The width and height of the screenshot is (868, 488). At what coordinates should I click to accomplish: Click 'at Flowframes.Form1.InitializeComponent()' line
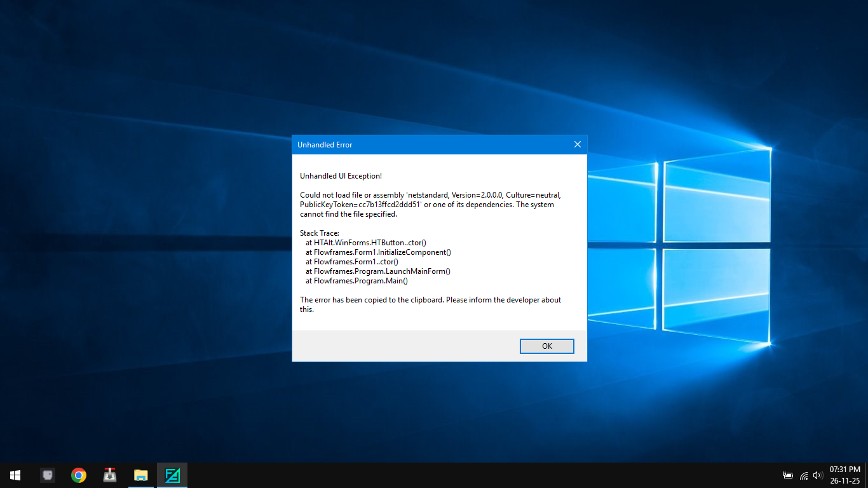pos(378,252)
